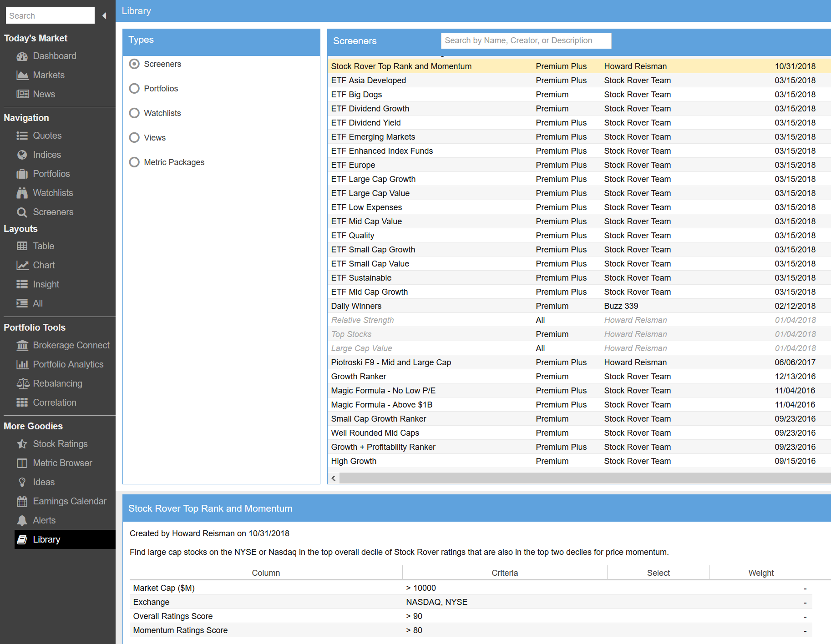Select the High Growth screener
This screenshot has width=831, height=644.
click(x=579, y=461)
